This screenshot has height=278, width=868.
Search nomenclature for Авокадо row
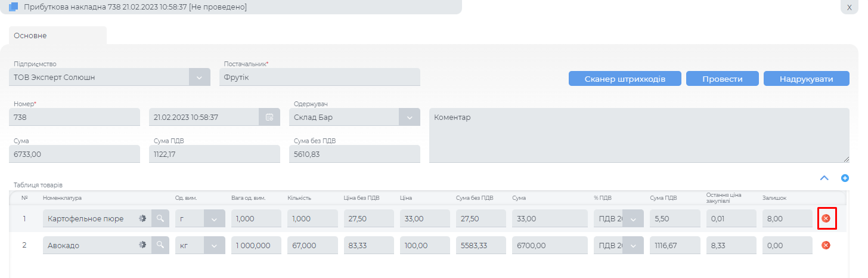point(160,245)
